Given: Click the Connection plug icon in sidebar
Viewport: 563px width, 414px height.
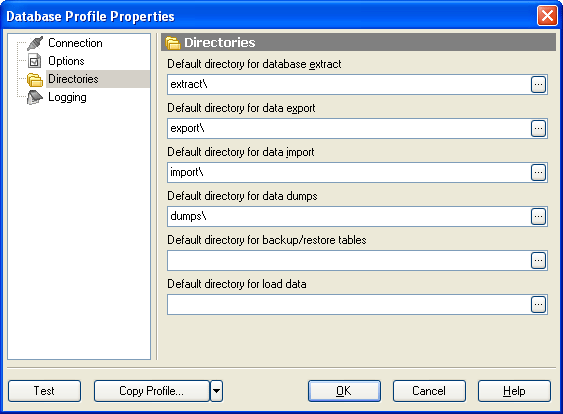Looking at the screenshot, I should pyautogui.click(x=35, y=43).
